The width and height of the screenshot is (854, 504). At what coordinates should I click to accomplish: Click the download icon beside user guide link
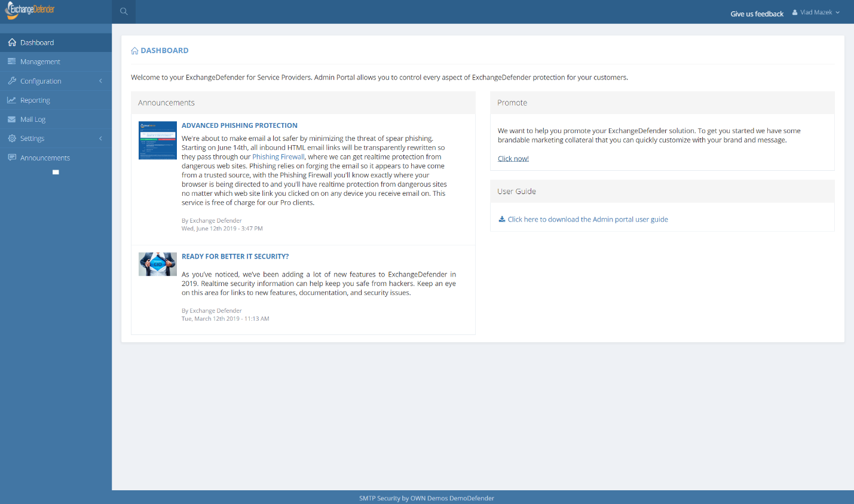pos(502,219)
